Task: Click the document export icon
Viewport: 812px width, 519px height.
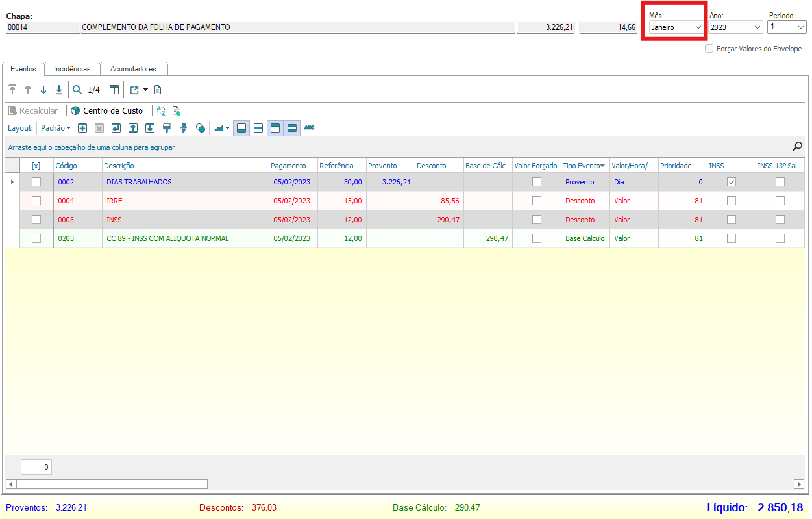Action: [x=158, y=90]
